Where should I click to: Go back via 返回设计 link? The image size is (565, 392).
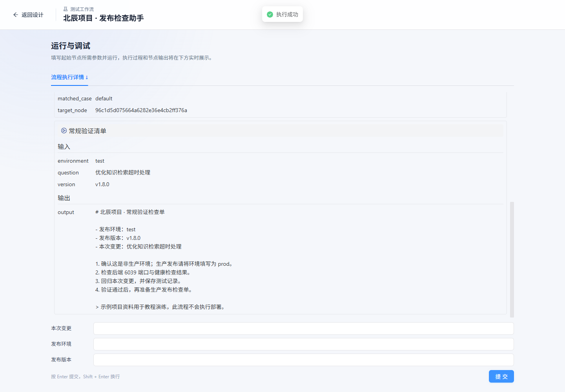28,15
